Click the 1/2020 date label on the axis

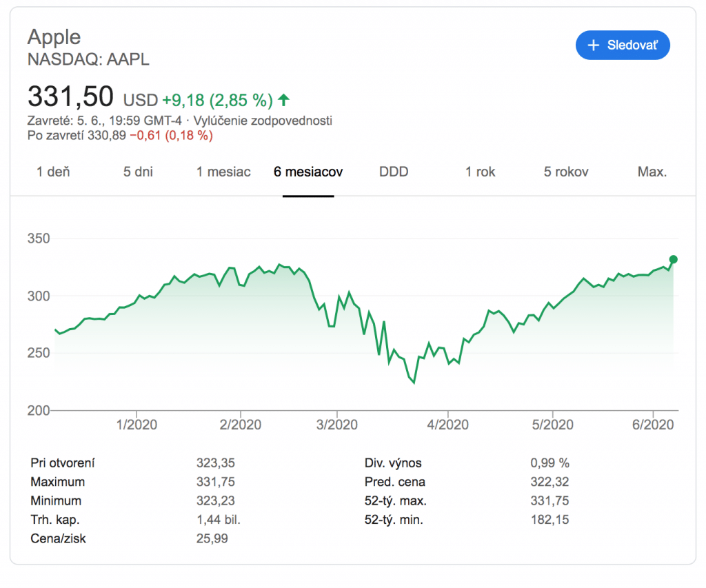coord(137,425)
